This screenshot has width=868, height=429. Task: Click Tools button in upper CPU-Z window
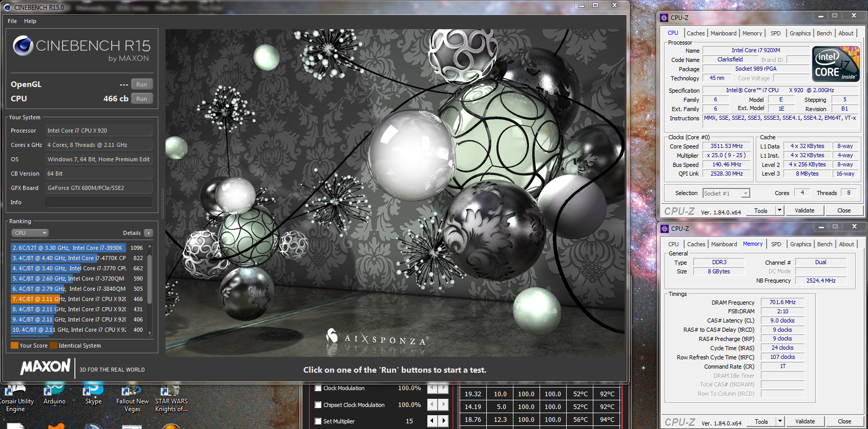click(761, 210)
